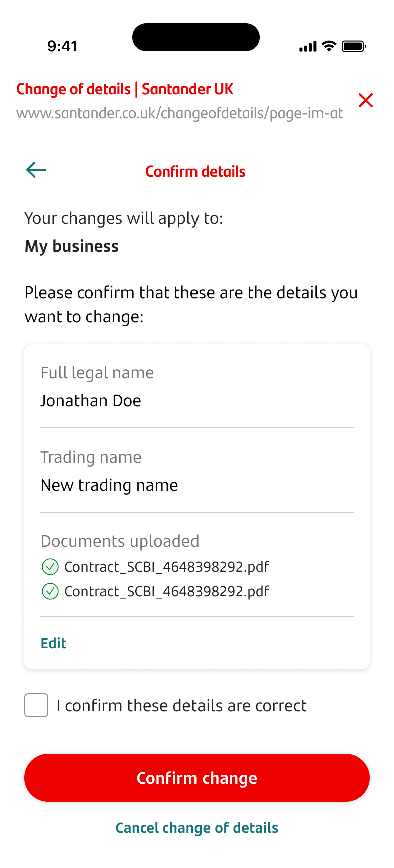394x868 pixels.
Task: Open second Contract_SCBI_4648398292.pdf file
Action: [166, 591]
